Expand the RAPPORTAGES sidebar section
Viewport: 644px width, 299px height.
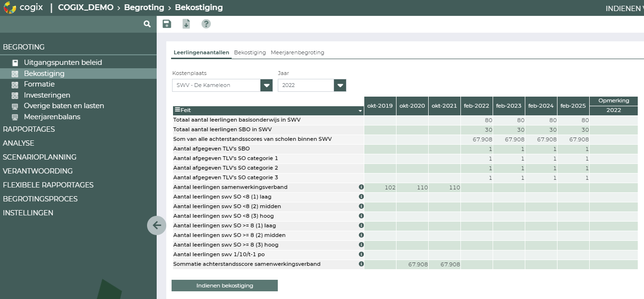tap(29, 129)
